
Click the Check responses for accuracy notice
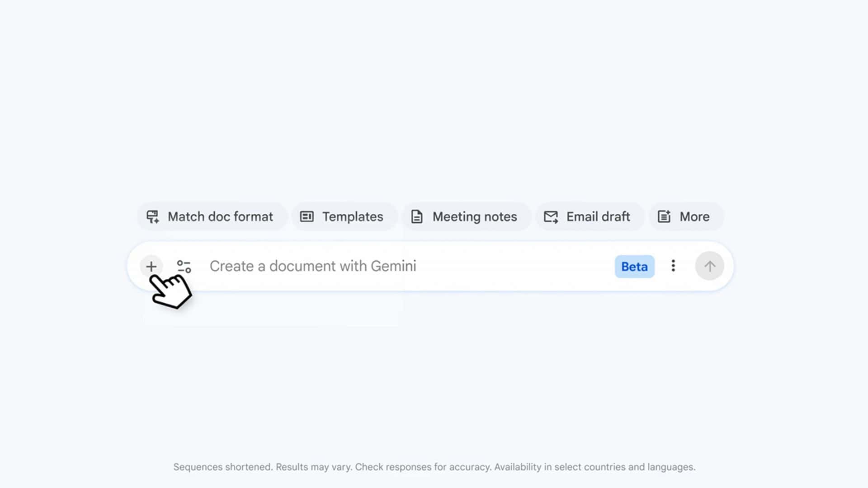pyautogui.click(x=423, y=467)
